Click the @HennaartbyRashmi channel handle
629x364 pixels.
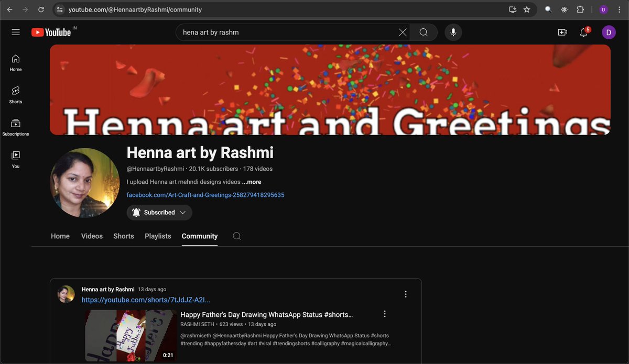(x=156, y=169)
